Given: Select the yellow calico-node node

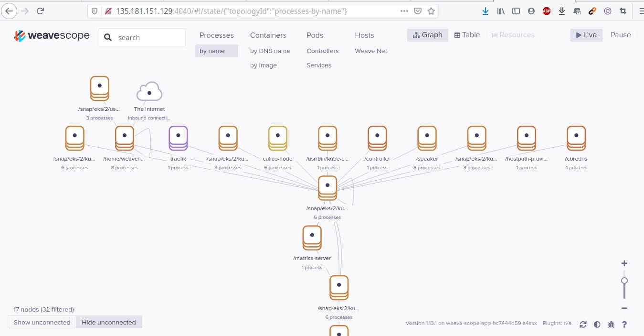Looking at the screenshot, I should 277,138.
